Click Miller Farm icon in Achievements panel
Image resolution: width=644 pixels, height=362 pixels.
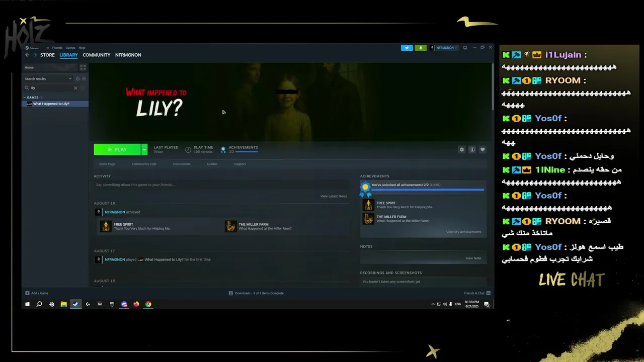point(368,219)
